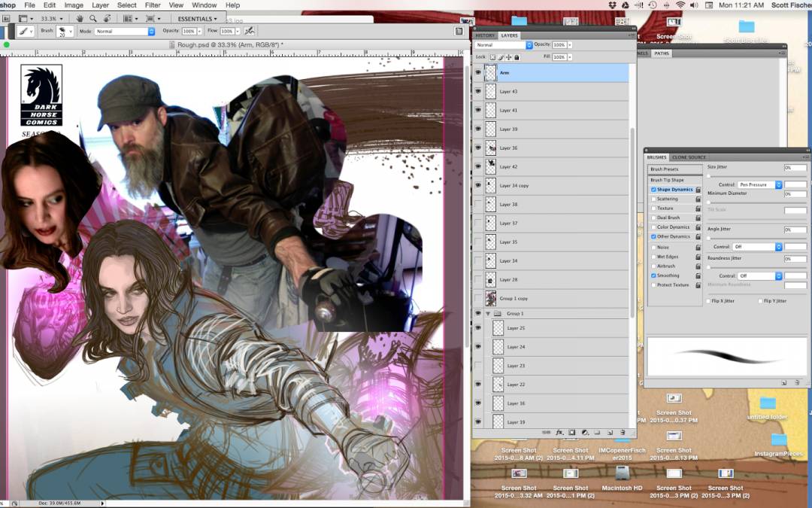The height and width of the screenshot is (508, 812).
Task: Hide the Layer 43 visibility eye
Action: click(478, 91)
